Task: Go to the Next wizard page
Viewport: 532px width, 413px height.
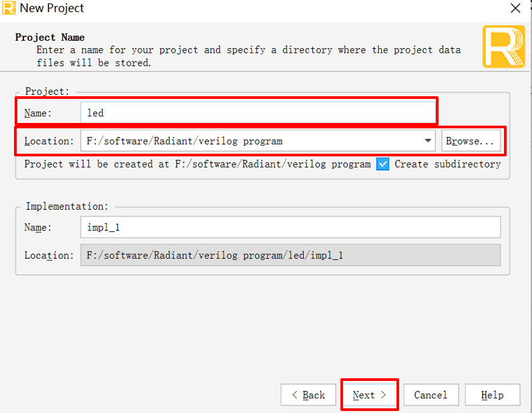Action: coord(370,395)
